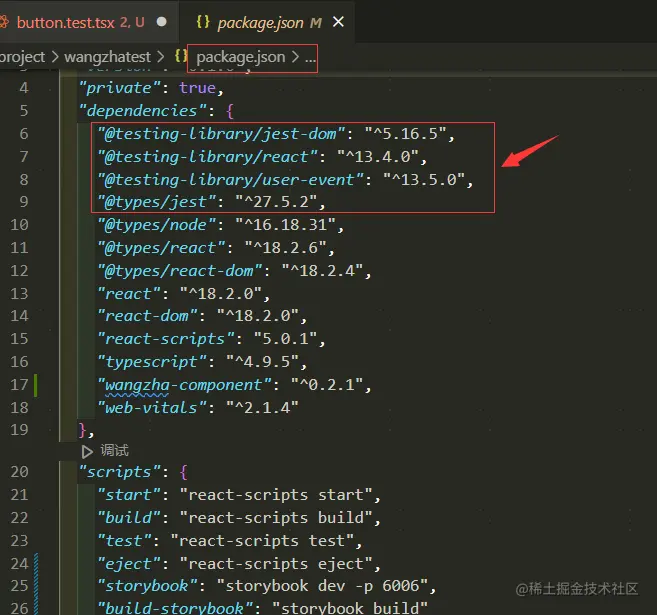Click the 调试 CodeLens link
Viewport: 657px width, 615px height.
pyautogui.click(x=114, y=451)
